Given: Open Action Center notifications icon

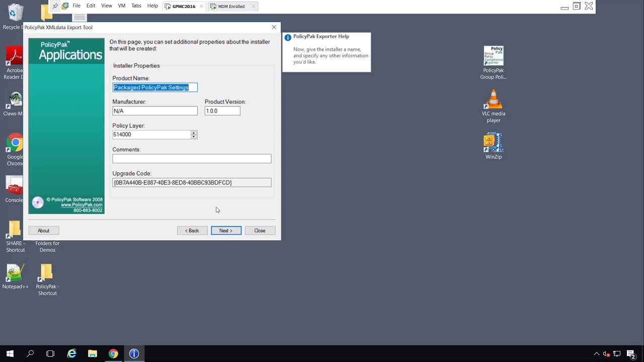Looking at the screenshot, I should tap(631, 354).
